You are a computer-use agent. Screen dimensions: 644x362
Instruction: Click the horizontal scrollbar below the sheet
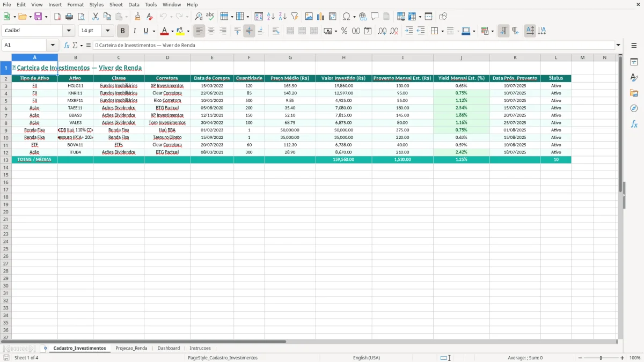[310, 342]
